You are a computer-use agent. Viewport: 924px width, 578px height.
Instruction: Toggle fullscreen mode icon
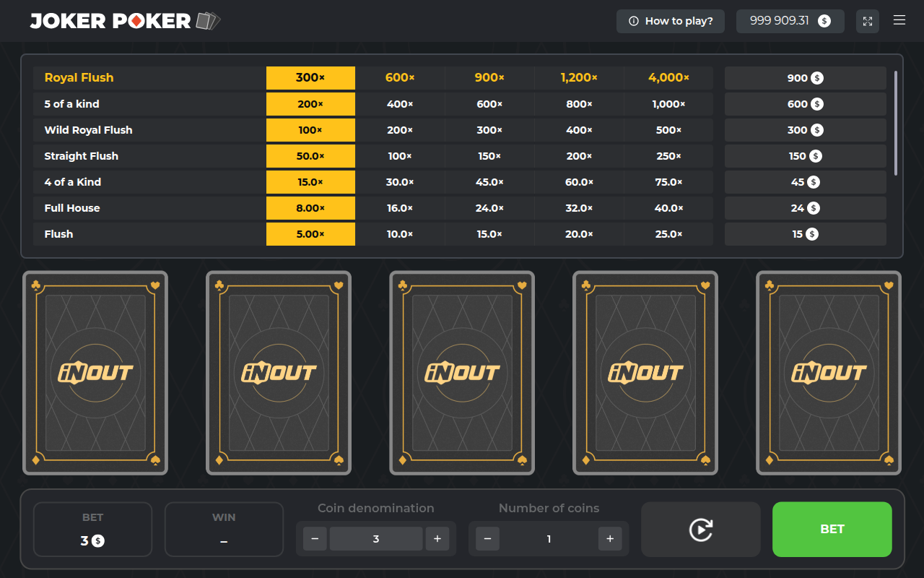(x=868, y=21)
